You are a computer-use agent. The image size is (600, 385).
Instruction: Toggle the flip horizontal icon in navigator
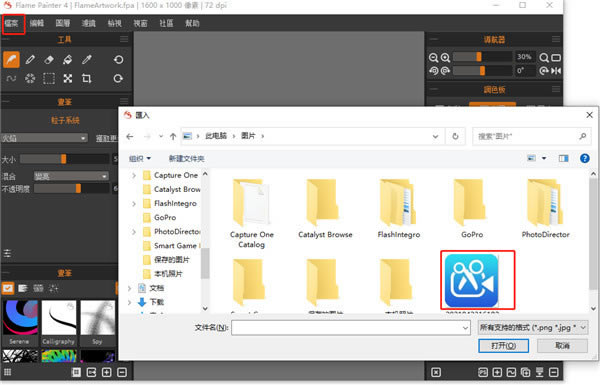556,71
